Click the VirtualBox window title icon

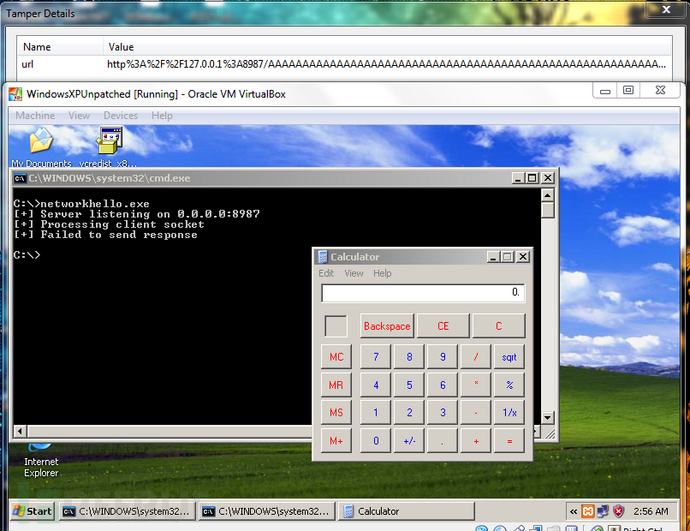pyautogui.click(x=15, y=94)
